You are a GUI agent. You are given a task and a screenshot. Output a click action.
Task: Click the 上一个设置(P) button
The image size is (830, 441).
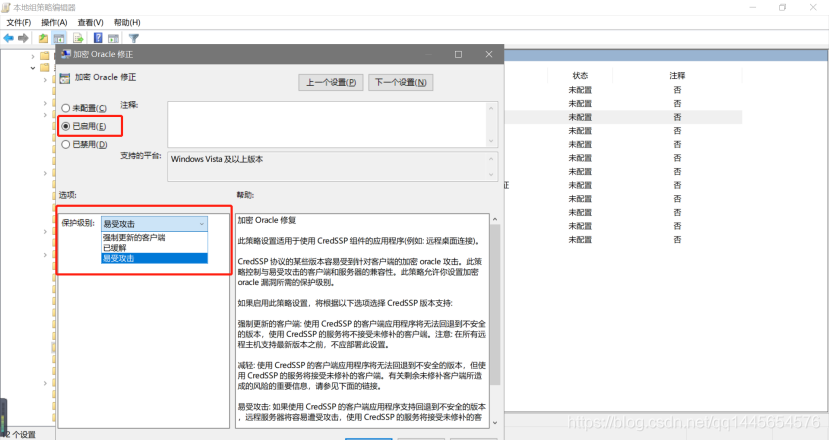(331, 82)
